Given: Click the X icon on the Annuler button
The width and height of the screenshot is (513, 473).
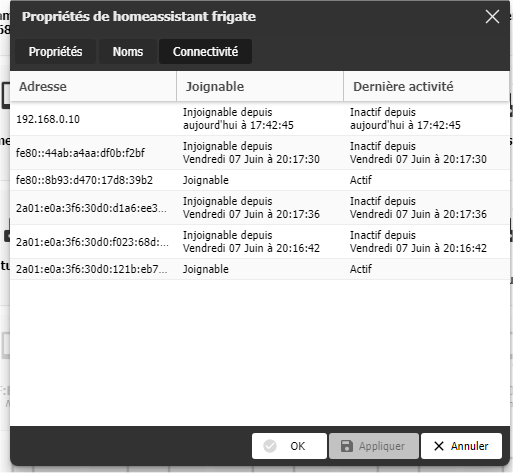Looking at the screenshot, I should click(x=439, y=446).
